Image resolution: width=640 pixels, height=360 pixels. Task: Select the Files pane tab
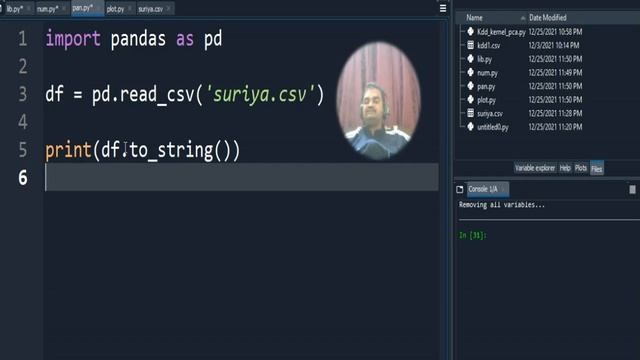tap(597, 168)
